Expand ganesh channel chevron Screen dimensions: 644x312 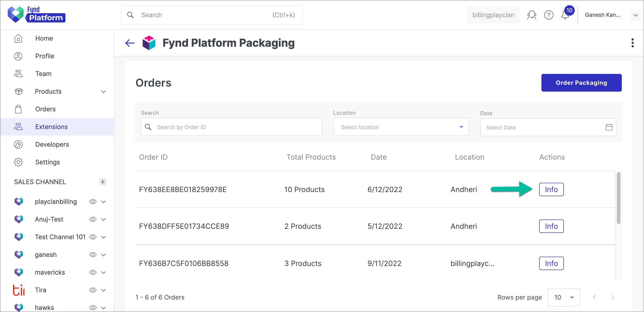pos(103,255)
